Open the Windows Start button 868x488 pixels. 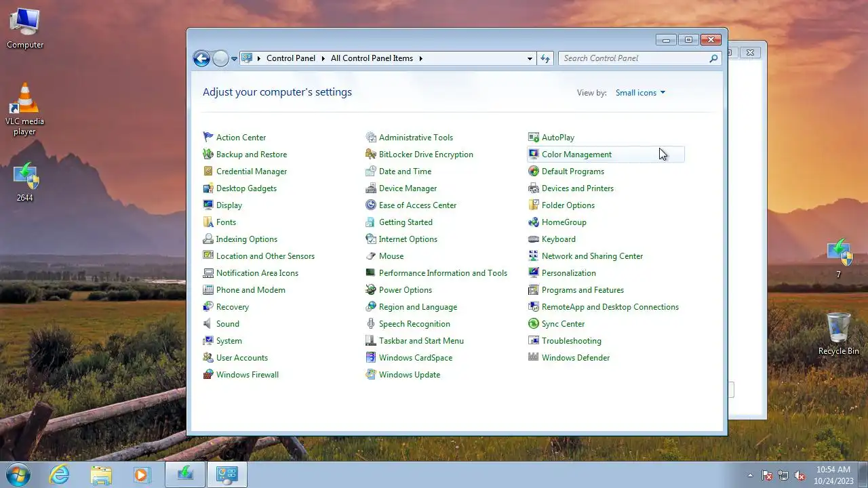coord(18,474)
